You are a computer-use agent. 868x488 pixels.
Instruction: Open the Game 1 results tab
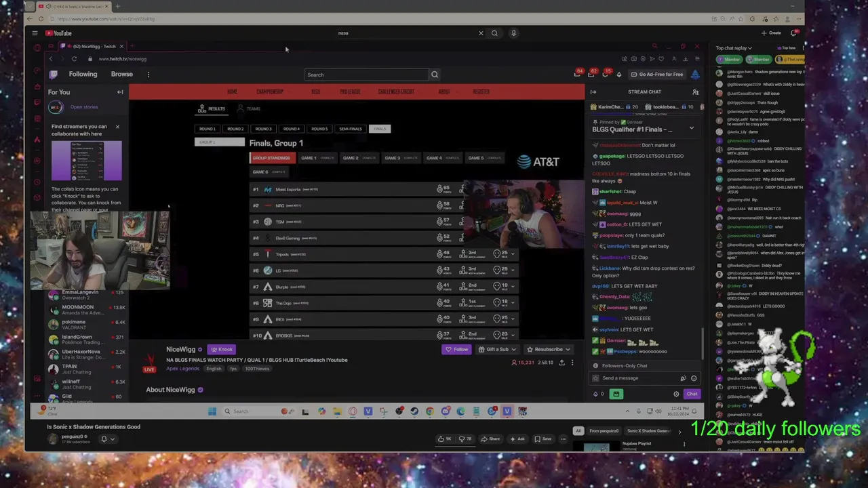point(317,158)
